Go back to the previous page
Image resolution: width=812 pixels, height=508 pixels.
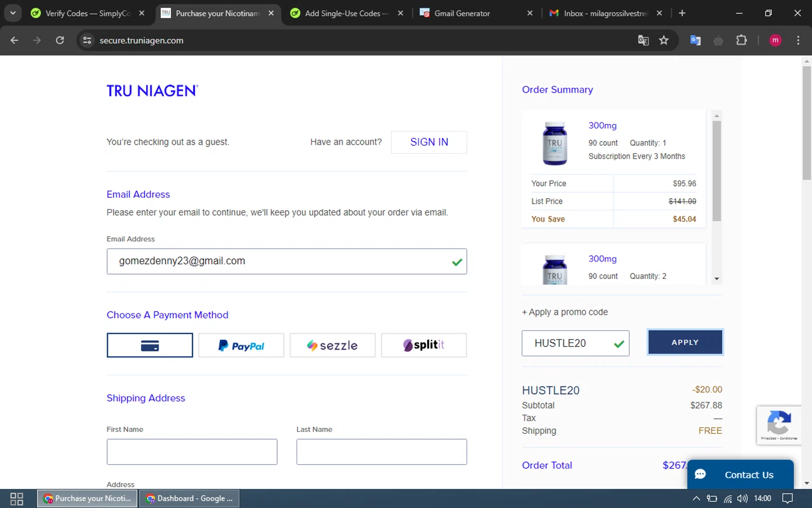(15, 40)
